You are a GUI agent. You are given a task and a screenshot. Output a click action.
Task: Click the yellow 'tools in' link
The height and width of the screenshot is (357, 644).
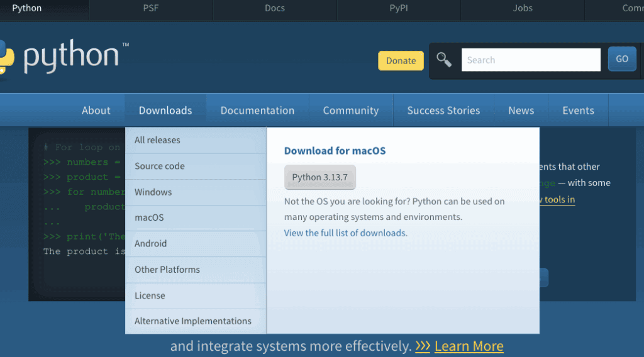[557, 200]
